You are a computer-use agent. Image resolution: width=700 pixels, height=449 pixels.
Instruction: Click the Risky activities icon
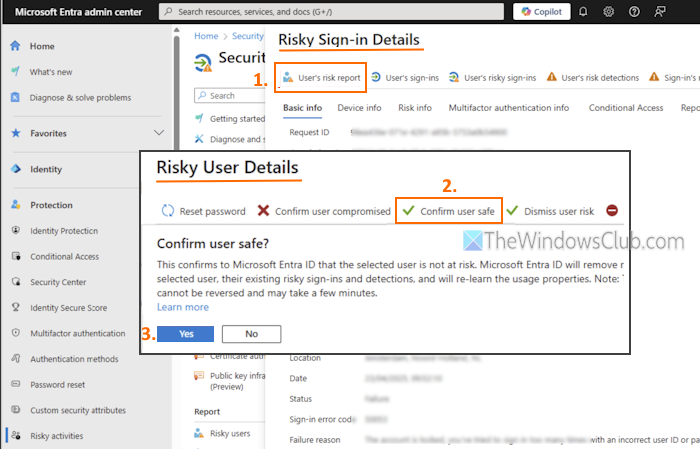[x=16, y=435]
